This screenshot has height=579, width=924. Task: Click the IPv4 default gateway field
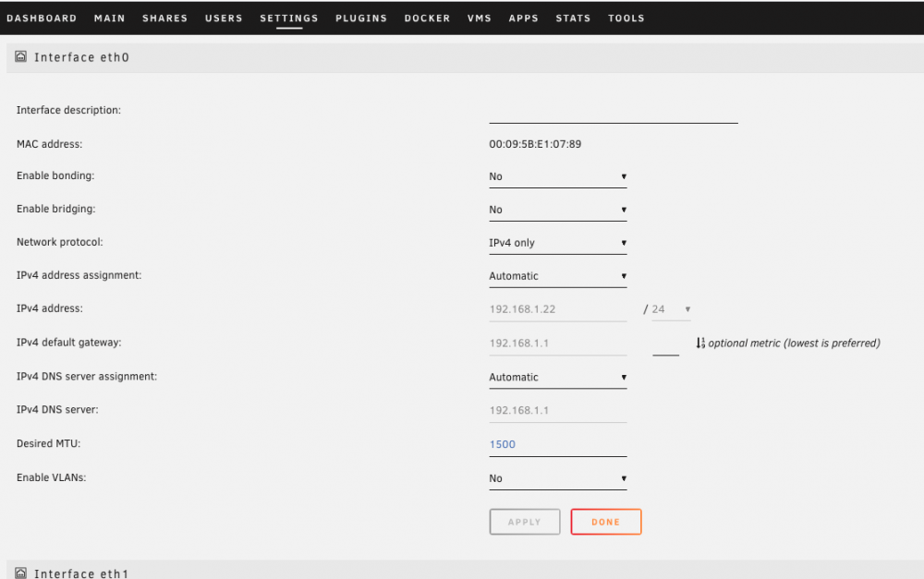click(557, 344)
